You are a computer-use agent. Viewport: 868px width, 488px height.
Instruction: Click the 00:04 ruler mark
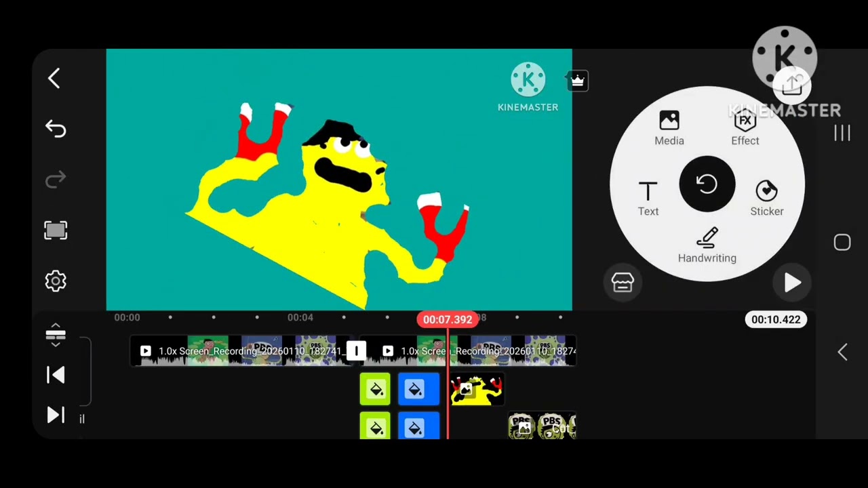[300, 317]
